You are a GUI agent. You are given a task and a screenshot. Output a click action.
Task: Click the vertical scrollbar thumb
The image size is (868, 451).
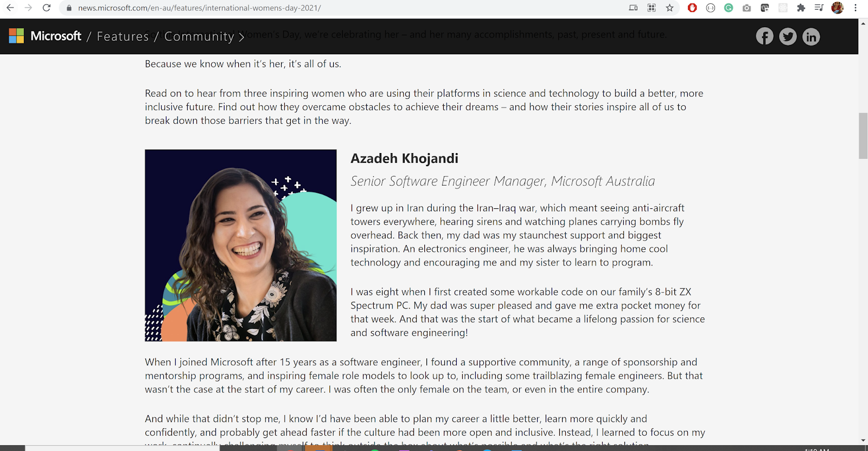click(x=863, y=136)
